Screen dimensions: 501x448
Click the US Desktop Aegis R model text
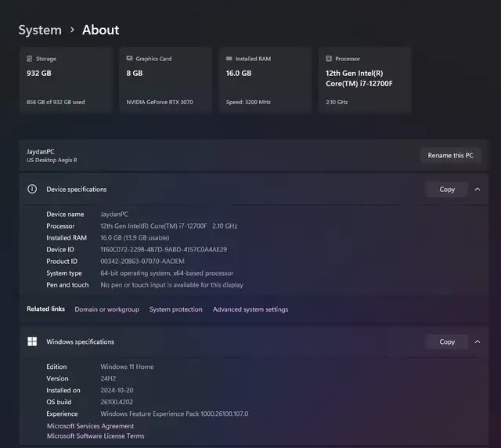tap(52, 160)
